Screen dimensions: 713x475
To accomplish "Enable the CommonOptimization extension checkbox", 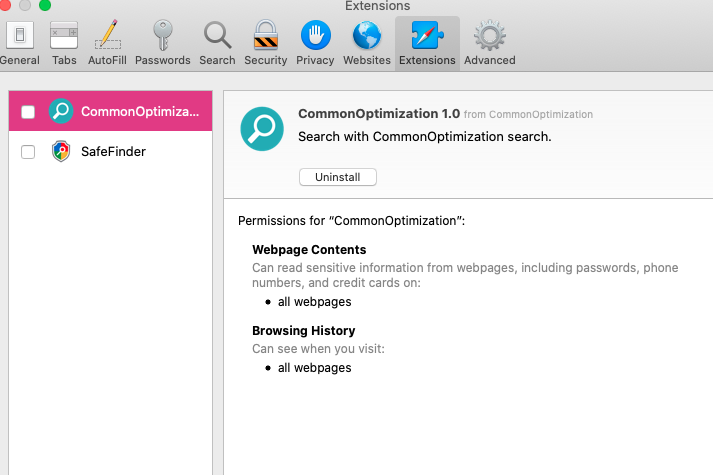I will click(x=28, y=112).
